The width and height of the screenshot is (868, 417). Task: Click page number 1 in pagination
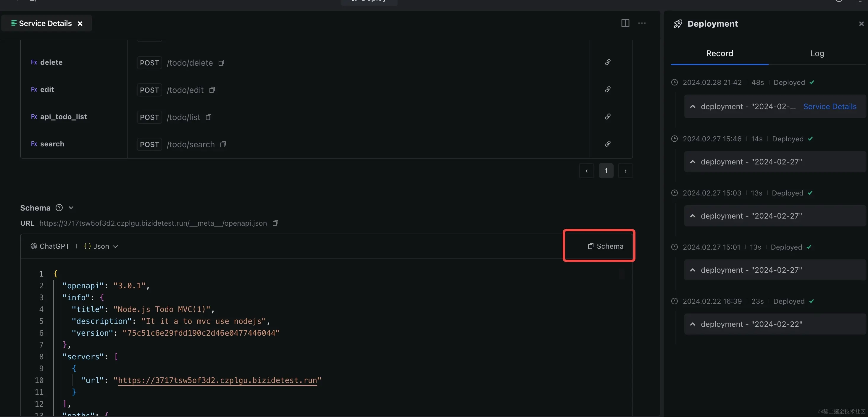(x=606, y=171)
